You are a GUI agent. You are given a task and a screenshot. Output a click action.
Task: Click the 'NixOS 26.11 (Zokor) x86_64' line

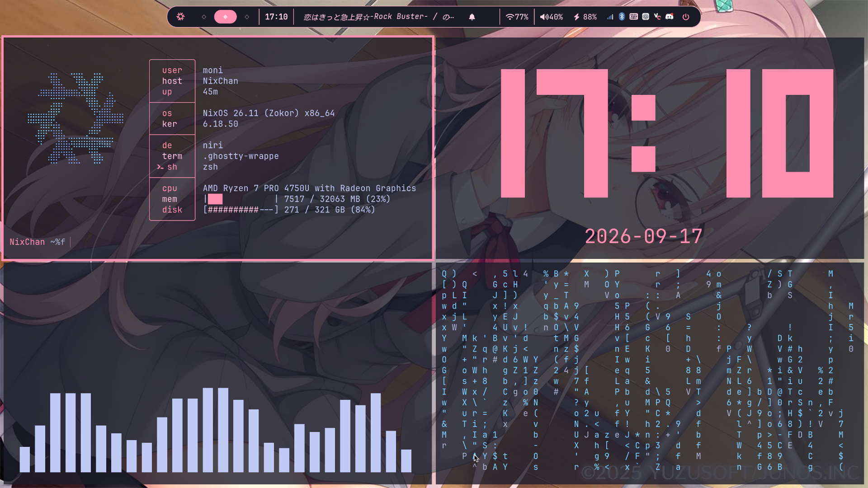point(269,113)
